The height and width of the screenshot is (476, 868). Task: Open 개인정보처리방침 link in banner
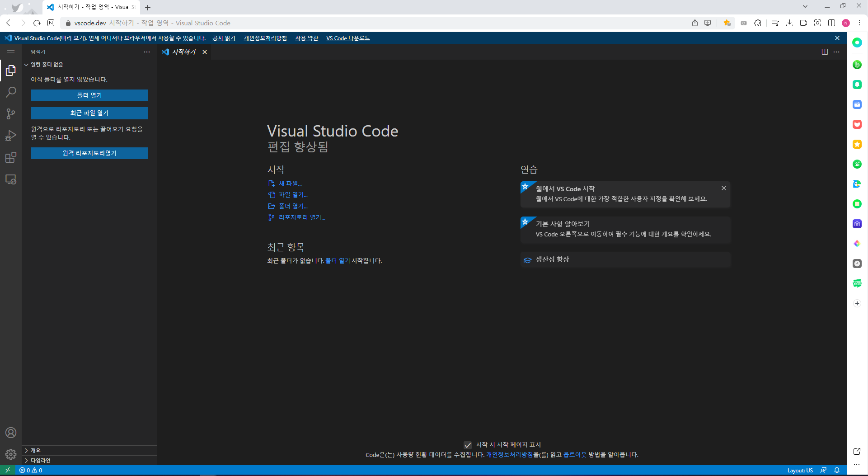pos(265,38)
